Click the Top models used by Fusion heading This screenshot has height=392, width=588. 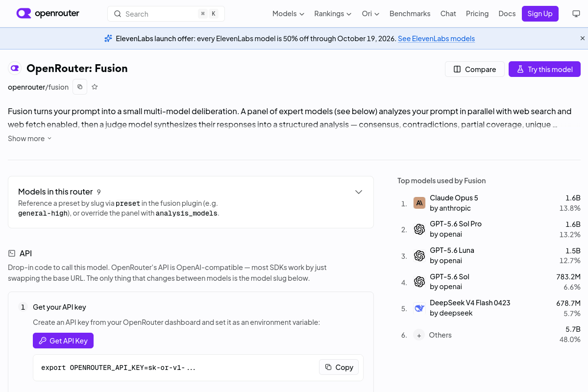pyautogui.click(x=441, y=181)
